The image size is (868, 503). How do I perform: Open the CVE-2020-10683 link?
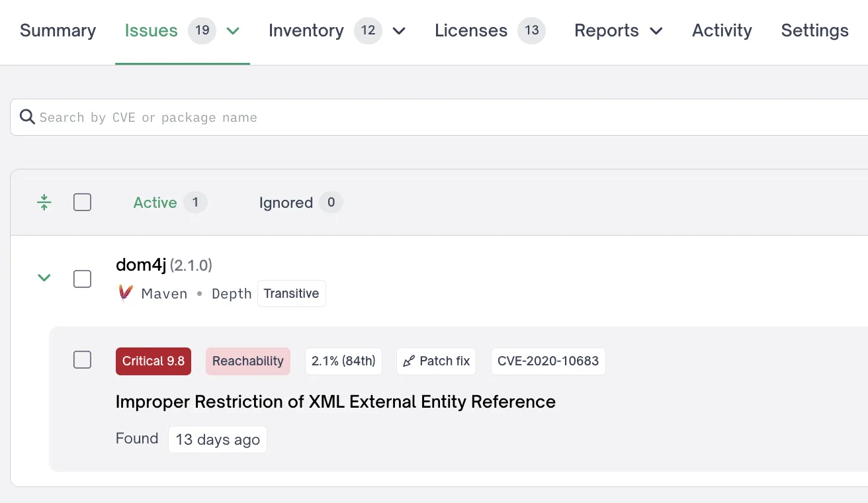[x=548, y=361]
